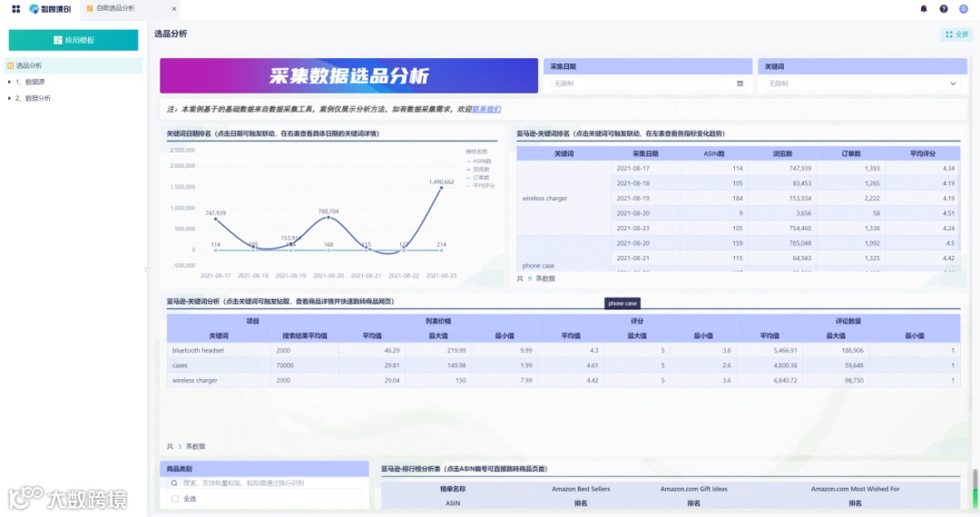Close the 自助选品分析 tab
The width and height of the screenshot is (980, 517).
(173, 9)
